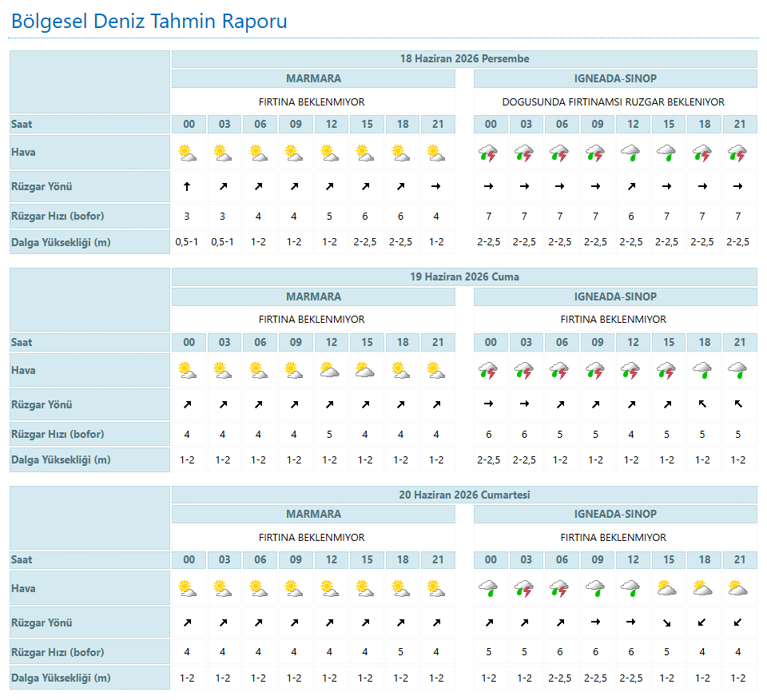Click the 20 Haziran Igneada-Sinop 00 rain icon

[x=488, y=588]
